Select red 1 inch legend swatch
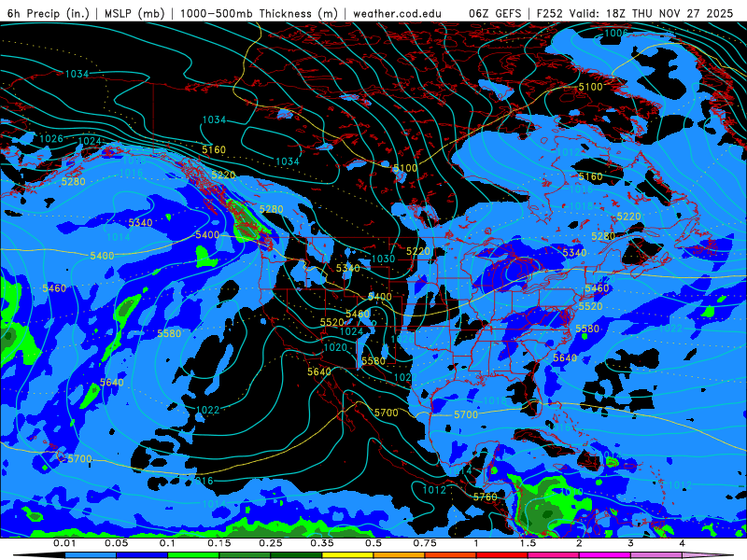 coord(502,555)
